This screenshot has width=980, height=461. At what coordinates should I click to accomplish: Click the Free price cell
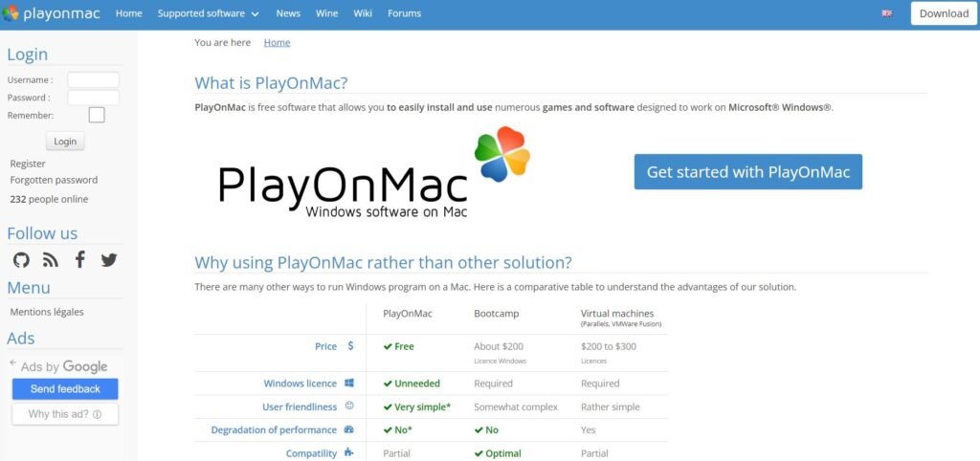[x=399, y=346]
